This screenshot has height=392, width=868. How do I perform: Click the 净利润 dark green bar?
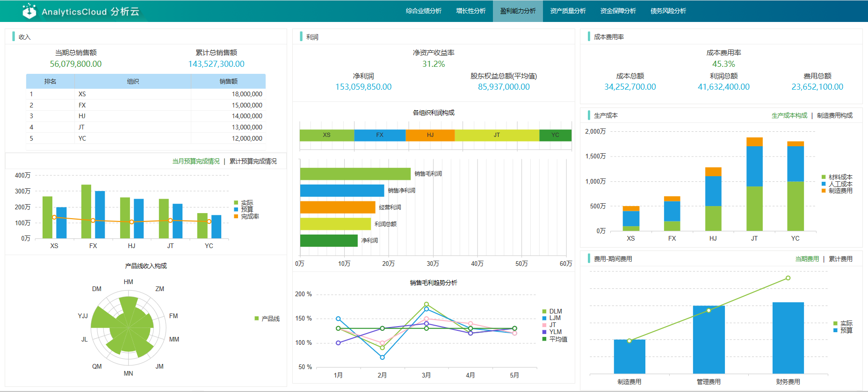click(x=329, y=241)
